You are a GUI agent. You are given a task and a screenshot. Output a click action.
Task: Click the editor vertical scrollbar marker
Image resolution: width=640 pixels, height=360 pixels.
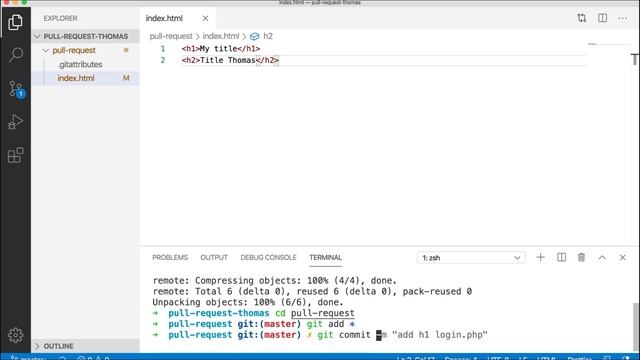click(635, 59)
